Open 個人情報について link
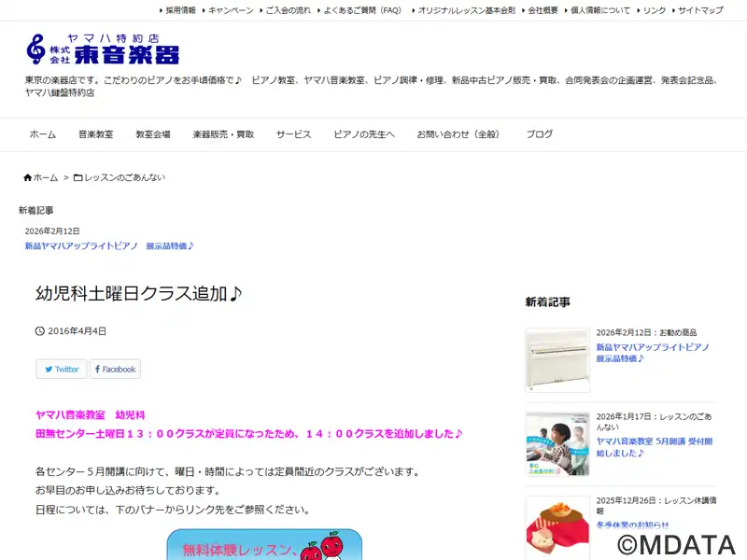Screen dimensions: 747x560 (x=600, y=10)
